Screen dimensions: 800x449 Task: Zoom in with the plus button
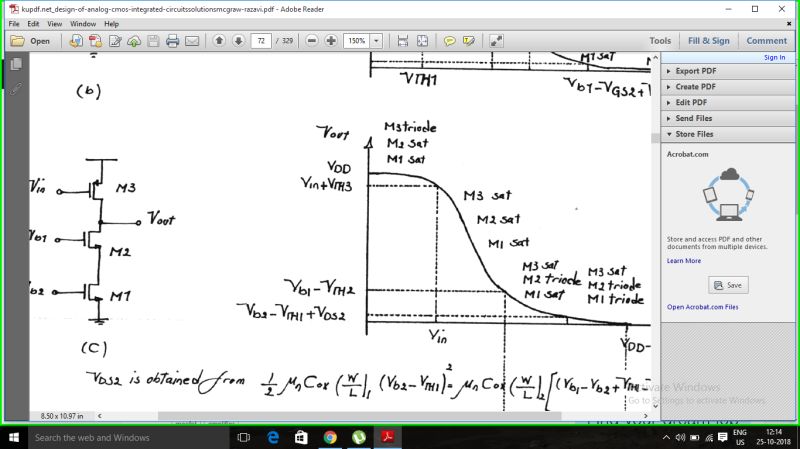[x=331, y=41]
